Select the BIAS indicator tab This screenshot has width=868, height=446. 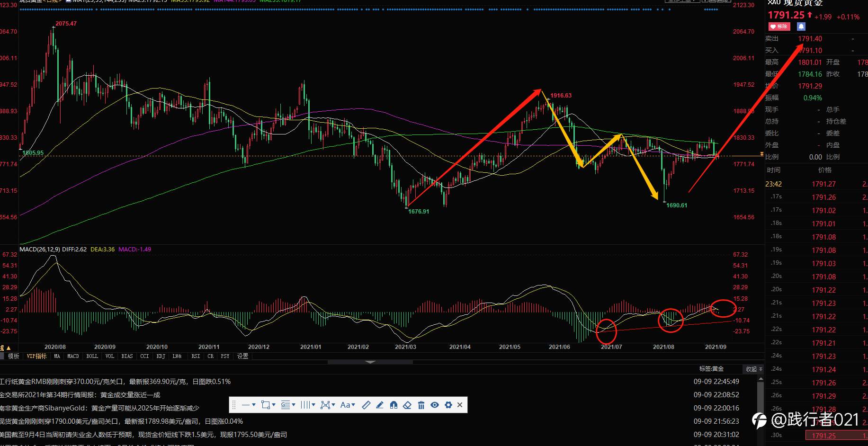[x=127, y=356]
